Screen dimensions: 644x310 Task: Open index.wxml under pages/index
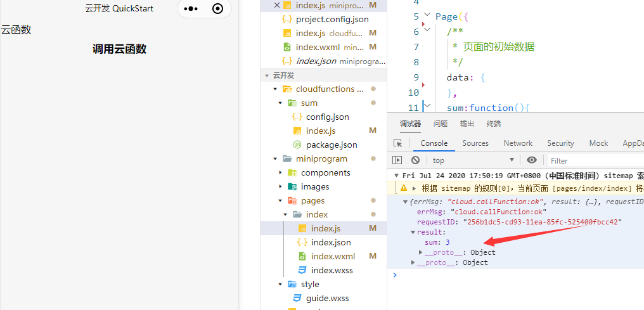(x=333, y=256)
